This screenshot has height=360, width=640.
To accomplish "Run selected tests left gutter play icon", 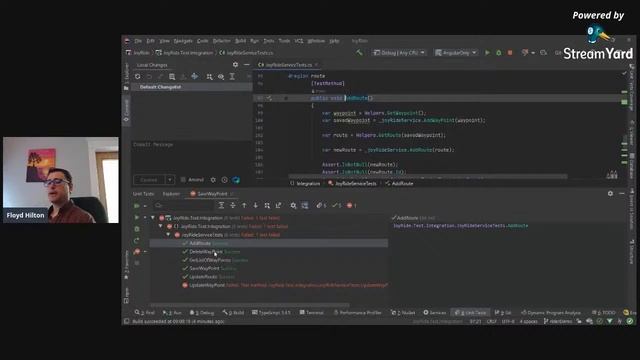I will point(137,218).
